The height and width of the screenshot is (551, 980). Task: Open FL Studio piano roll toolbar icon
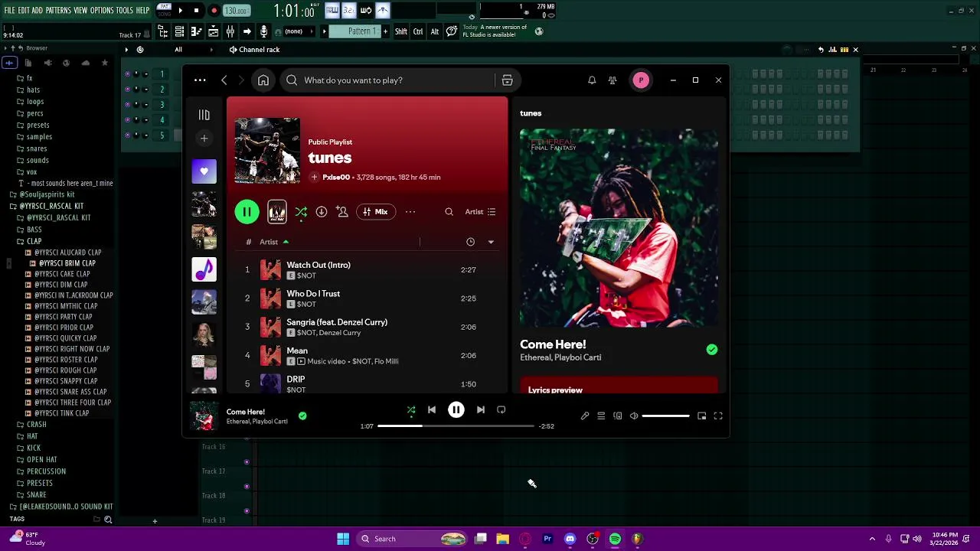coord(196,31)
